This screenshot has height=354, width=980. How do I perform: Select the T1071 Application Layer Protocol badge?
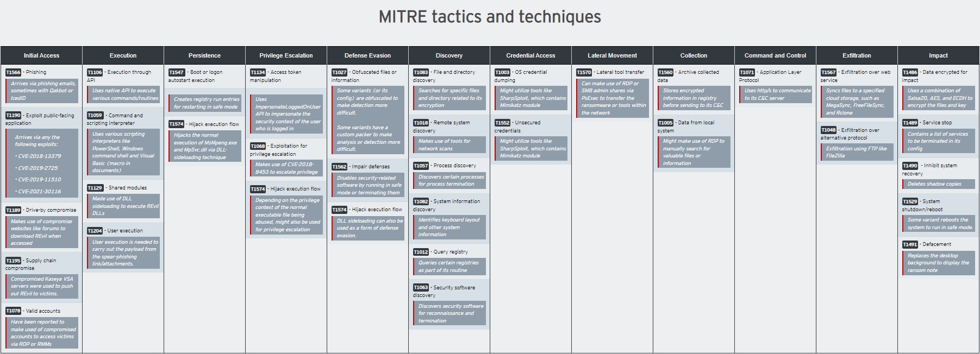pyautogui.click(x=747, y=72)
